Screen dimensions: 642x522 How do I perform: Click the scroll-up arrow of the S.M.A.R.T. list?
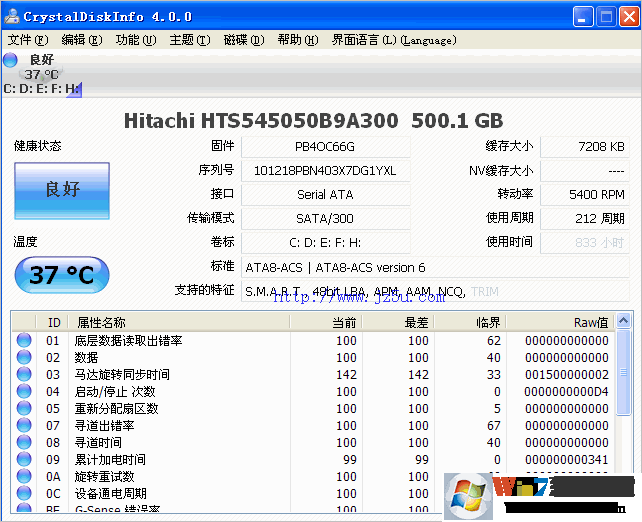point(624,321)
